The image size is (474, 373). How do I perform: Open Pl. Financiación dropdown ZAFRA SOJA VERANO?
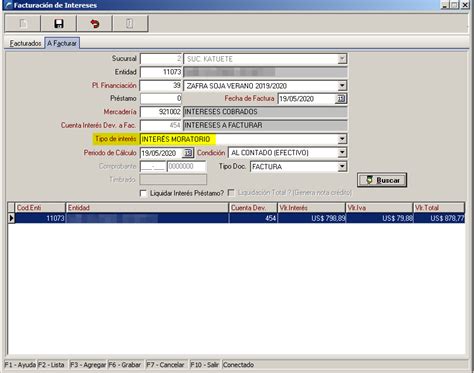[342, 86]
